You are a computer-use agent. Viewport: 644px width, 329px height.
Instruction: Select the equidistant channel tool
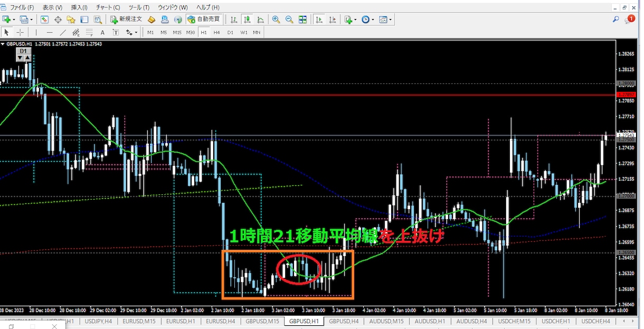click(76, 32)
